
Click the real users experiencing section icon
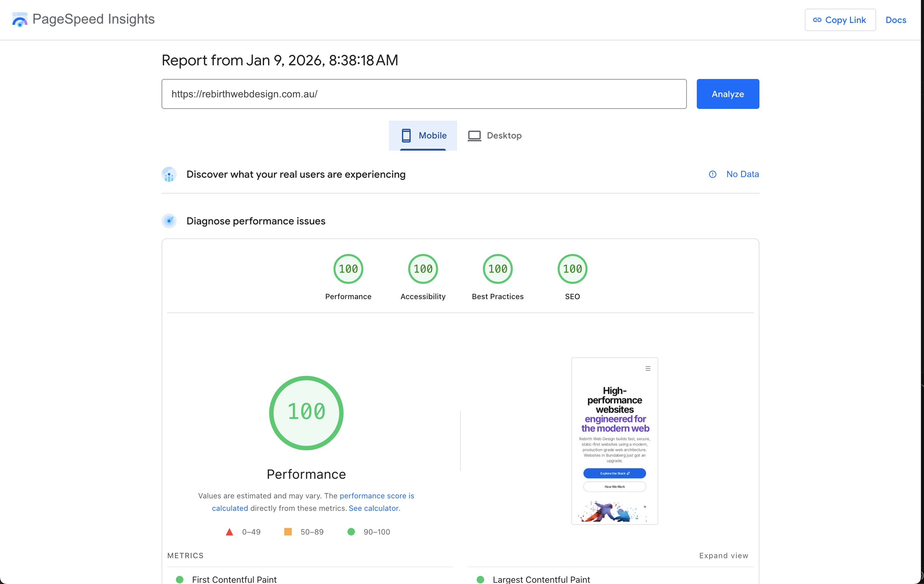(x=169, y=175)
